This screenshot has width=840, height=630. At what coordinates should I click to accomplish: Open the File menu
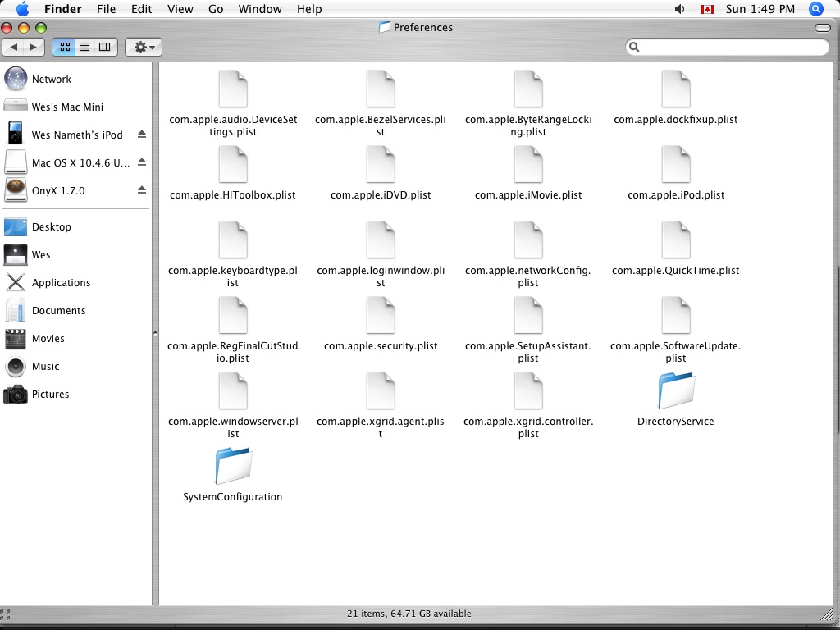click(106, 9)
